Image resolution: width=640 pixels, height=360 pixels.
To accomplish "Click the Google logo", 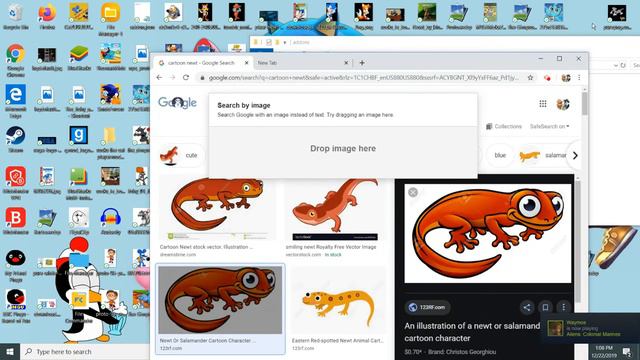I will [x=178, y=102].
